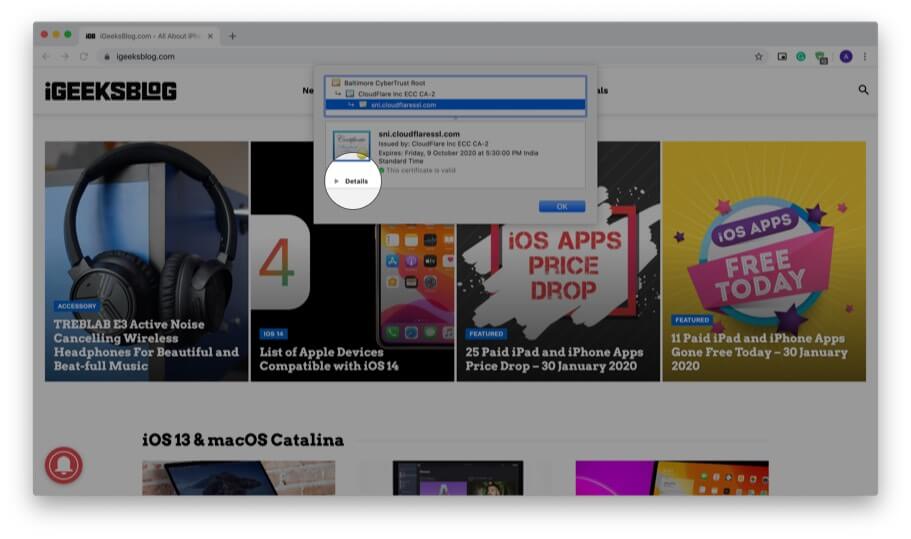Select Baltimore CyberTrust Root certificate row

click(455, 82)
